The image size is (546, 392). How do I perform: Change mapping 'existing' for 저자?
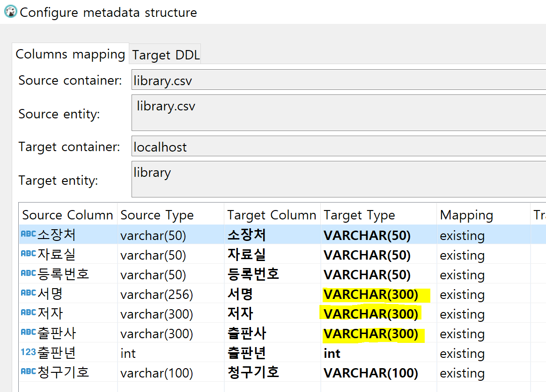click(x=462, y=314)
